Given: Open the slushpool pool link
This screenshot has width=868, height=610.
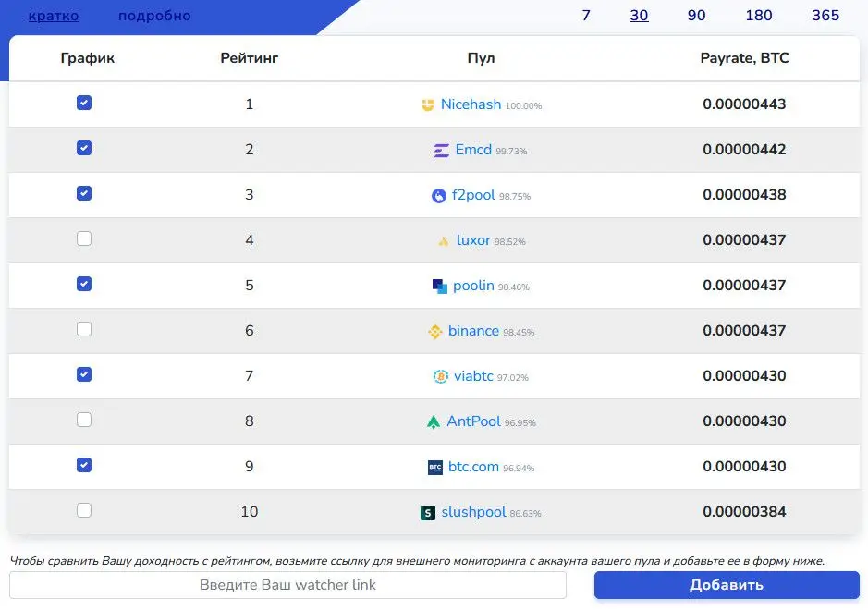Looking at the screenshot, I should 473,513.
